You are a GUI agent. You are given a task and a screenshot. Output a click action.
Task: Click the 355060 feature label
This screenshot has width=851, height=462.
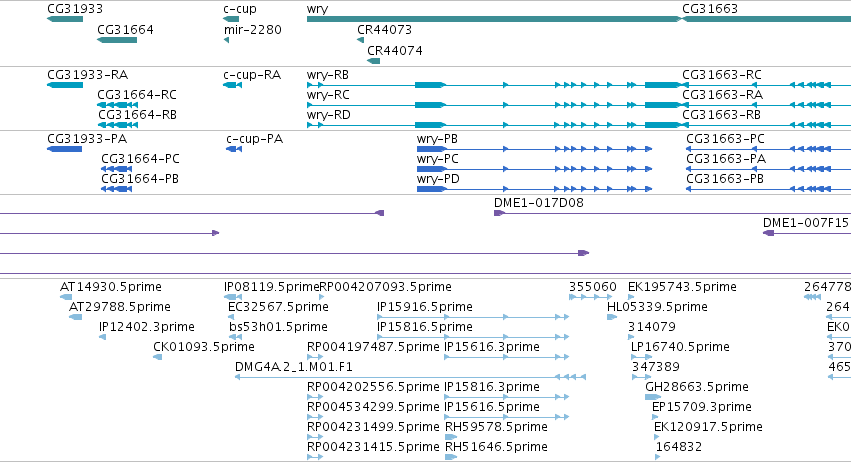[x=593, y=287]
